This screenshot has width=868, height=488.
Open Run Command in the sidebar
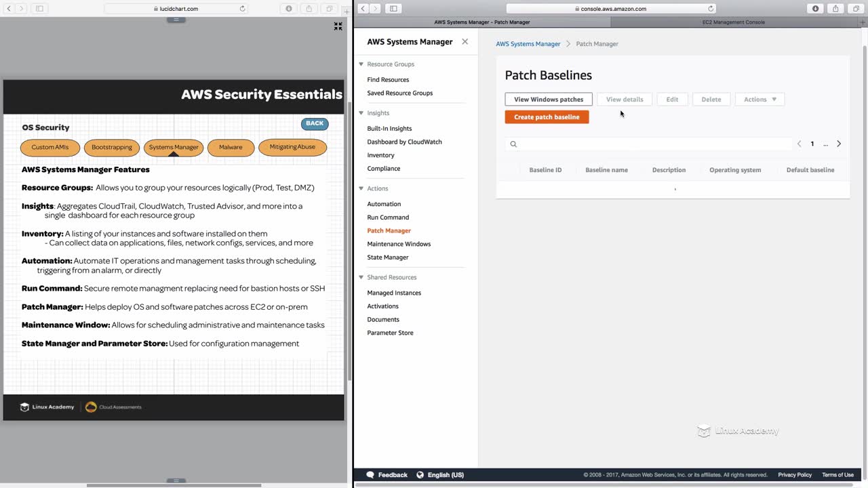pos(388,218)
